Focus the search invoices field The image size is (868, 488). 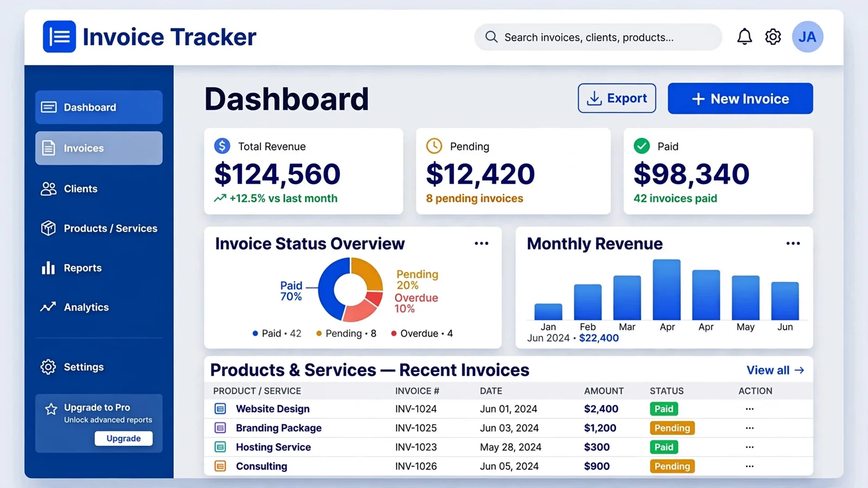click(598, 37)
